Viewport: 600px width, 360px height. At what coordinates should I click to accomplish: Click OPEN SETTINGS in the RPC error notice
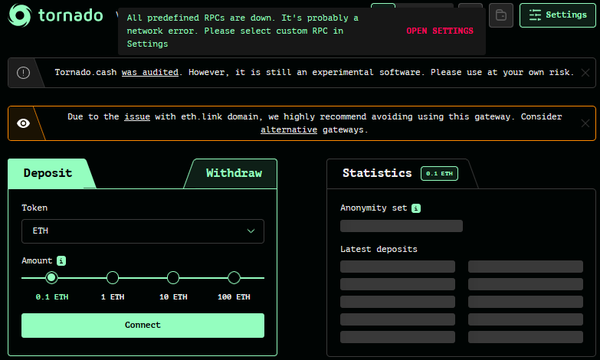coord(440,31)
